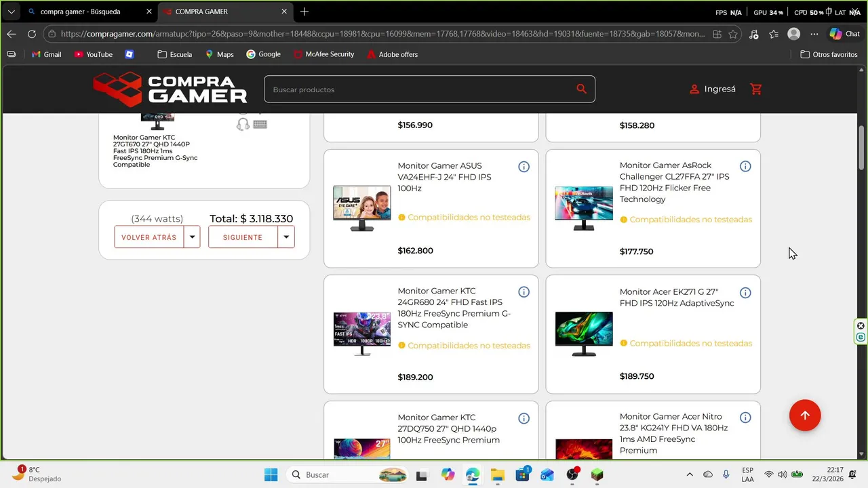The height and width of the screenshot is (488, 868).
Task: Open the Gmail bookmark
Action: point(46,54)
